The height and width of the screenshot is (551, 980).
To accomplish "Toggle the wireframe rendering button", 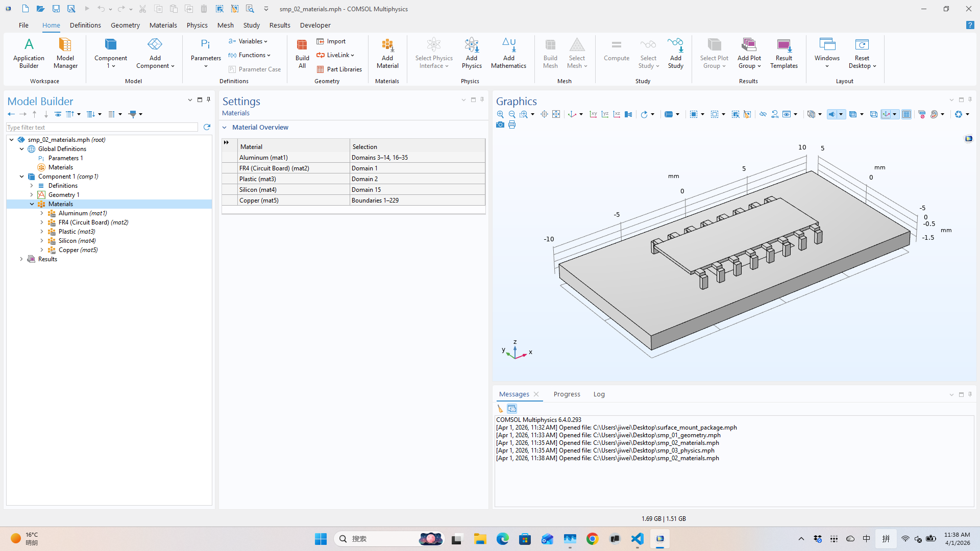I will pyautogui.click(x=873, y=114).
